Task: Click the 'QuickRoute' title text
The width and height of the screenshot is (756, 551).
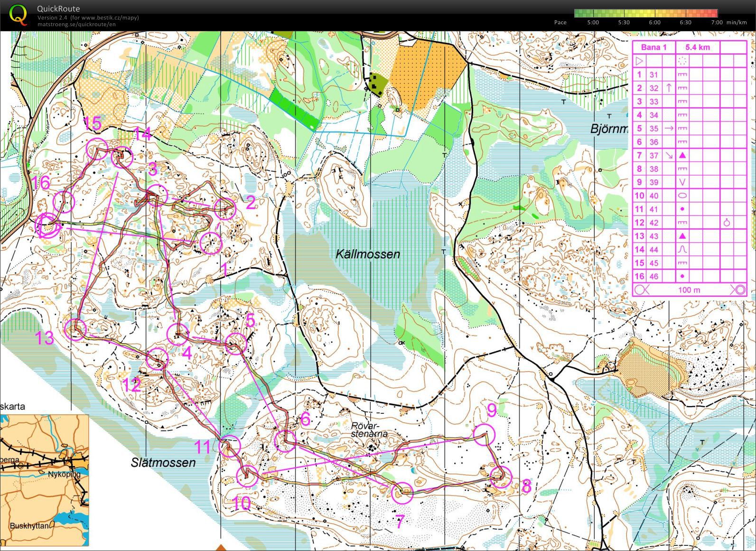Action: tap(58, 9)
